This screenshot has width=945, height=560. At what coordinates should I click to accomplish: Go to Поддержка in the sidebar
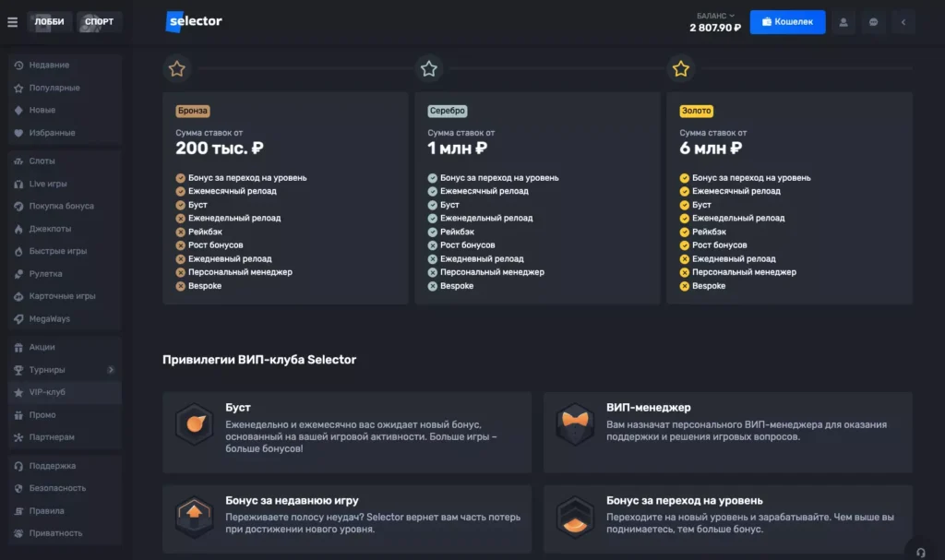pyautogui.click(x=52, y=466)
